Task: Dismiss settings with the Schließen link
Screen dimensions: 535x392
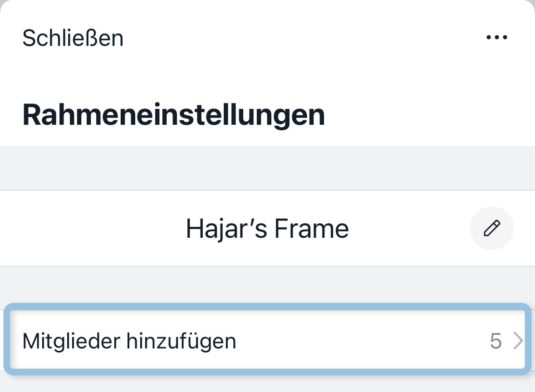Action: tap(73, 38)
